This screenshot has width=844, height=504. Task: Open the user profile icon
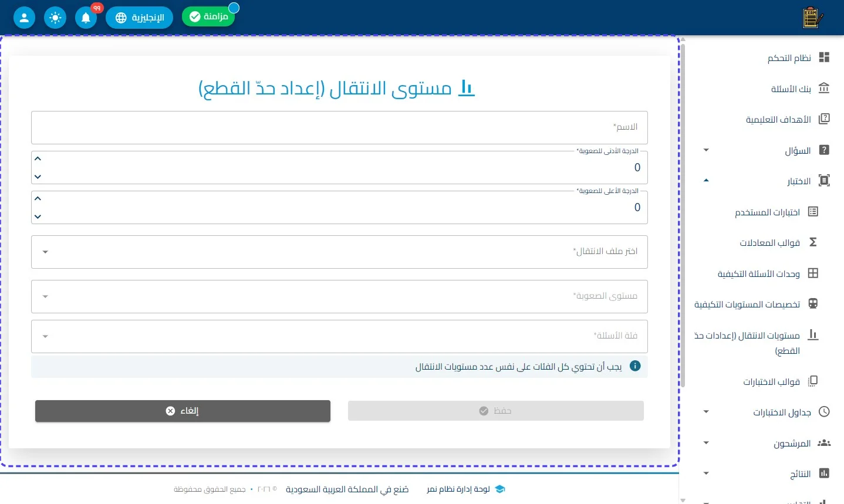click(x=24, y=18)
